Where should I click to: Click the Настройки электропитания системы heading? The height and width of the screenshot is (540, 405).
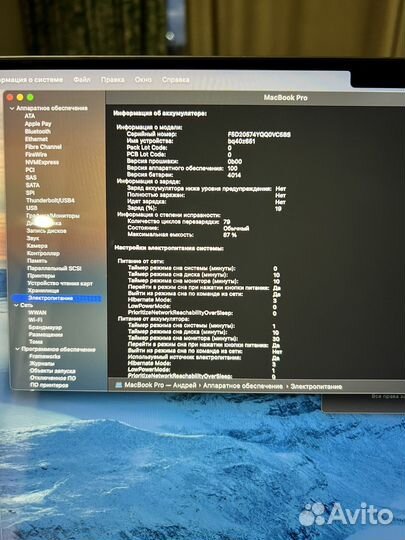pos(169,248)
